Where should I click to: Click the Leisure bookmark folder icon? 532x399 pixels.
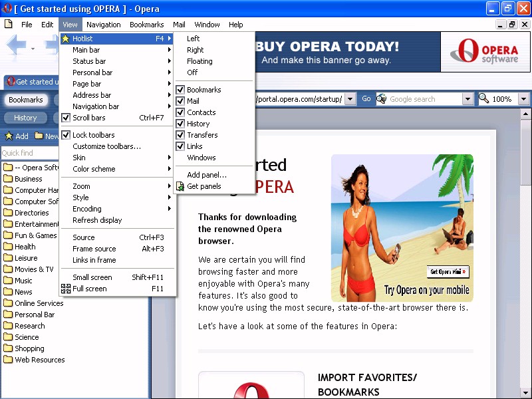(8, 257)
